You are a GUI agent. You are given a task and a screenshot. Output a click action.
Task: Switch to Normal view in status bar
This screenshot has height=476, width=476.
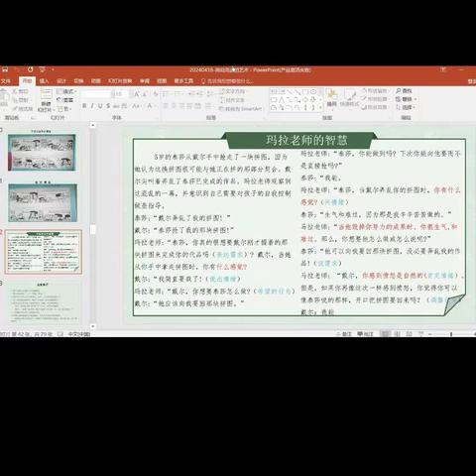385,334
